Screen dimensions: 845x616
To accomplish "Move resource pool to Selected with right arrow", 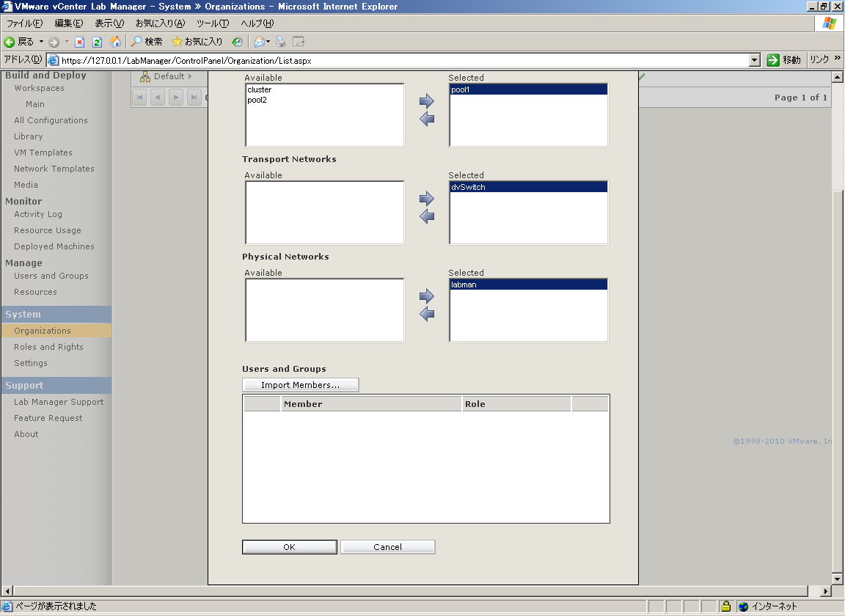I will [427, 100].
